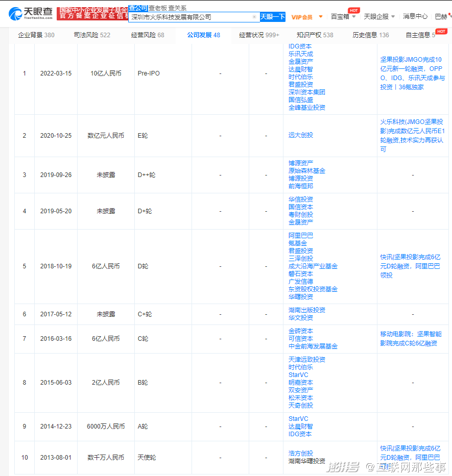
Task: Open investor link 松禾资本
Action: pos(301,397)
